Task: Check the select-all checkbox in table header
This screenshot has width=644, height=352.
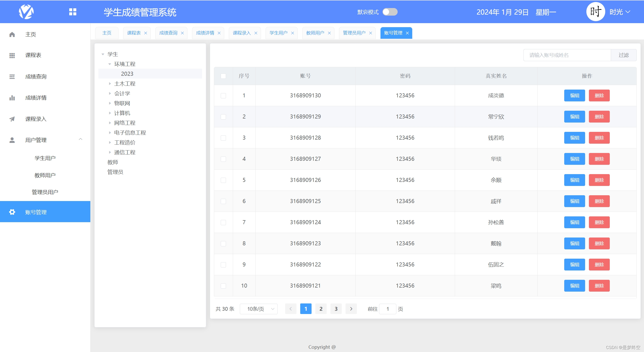Action: point(223,76)
